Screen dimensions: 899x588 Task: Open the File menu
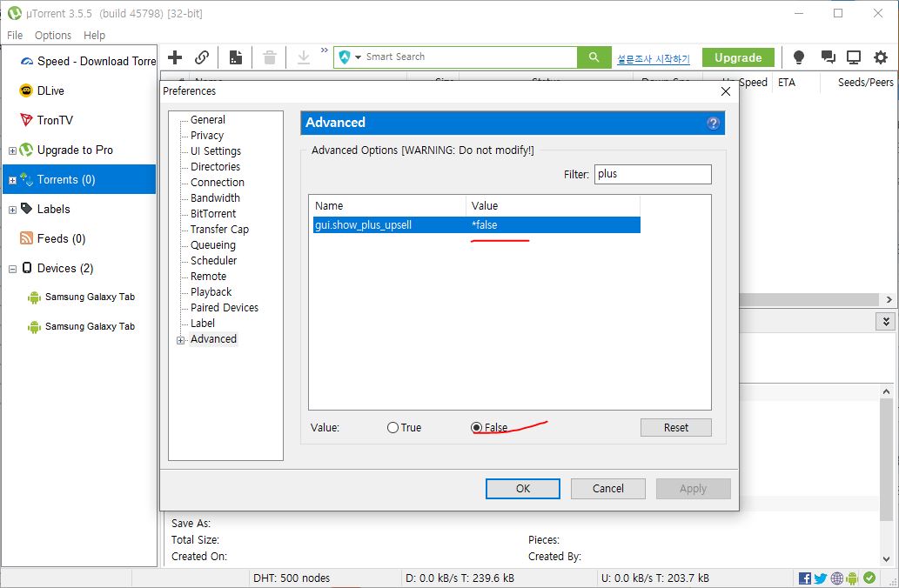[x=15, y=36]
